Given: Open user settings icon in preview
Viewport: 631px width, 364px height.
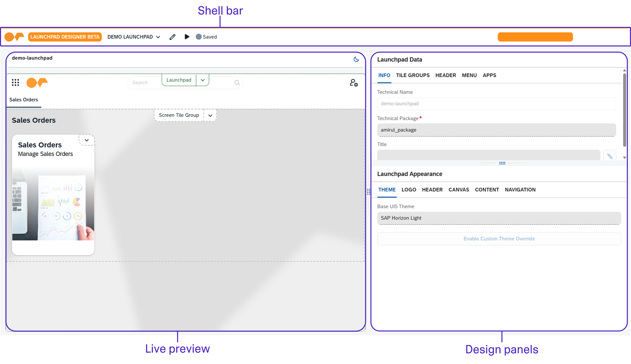Looking at the screenshot, I should [354, 83].
